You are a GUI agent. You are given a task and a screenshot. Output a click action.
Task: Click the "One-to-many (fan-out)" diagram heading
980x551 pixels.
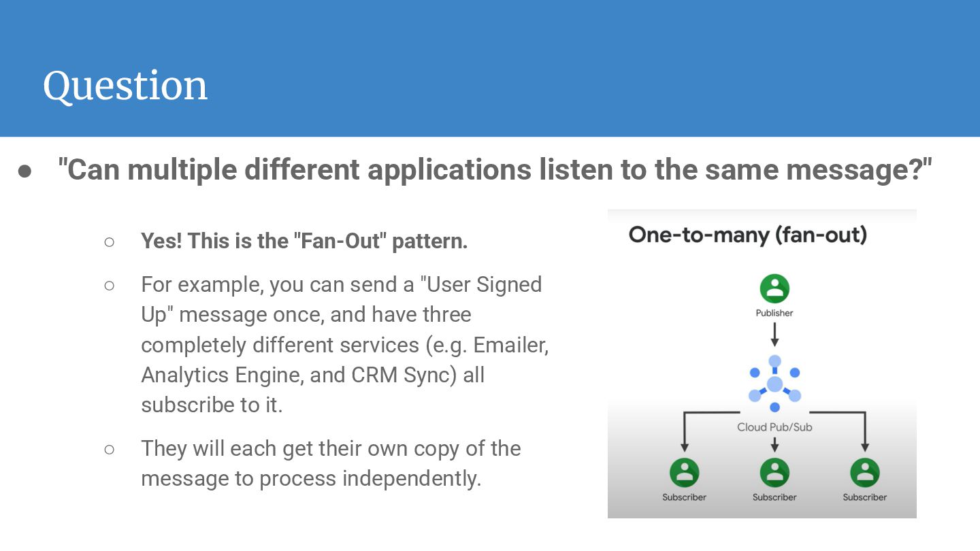click(x=747, y=235)
